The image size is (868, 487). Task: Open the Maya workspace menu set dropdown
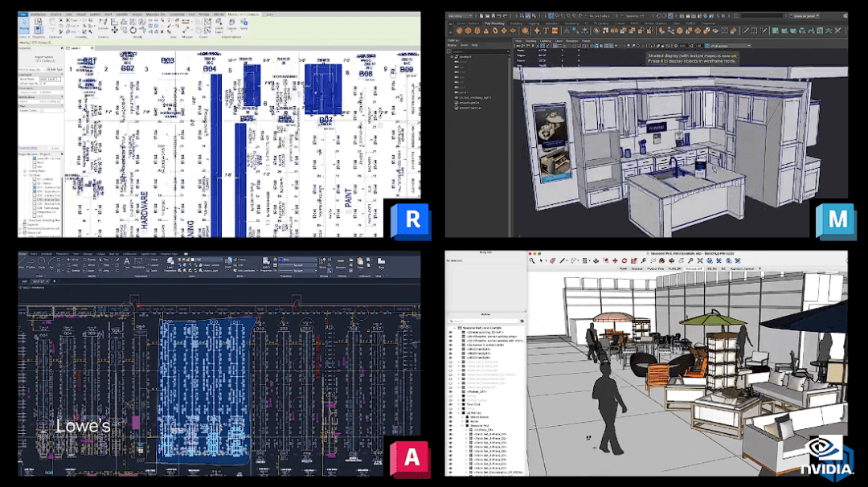[x=461, y=16]
